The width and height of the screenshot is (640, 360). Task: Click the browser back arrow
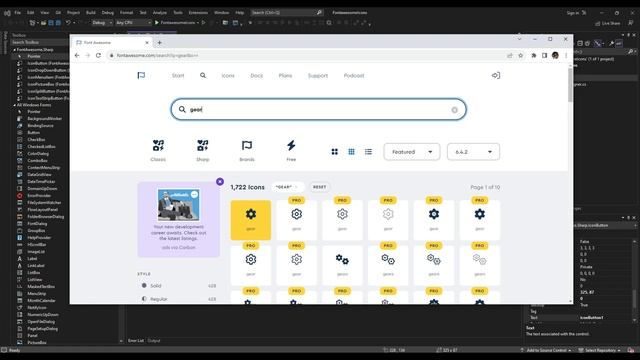pyautogui.click(x=77, y=55)
